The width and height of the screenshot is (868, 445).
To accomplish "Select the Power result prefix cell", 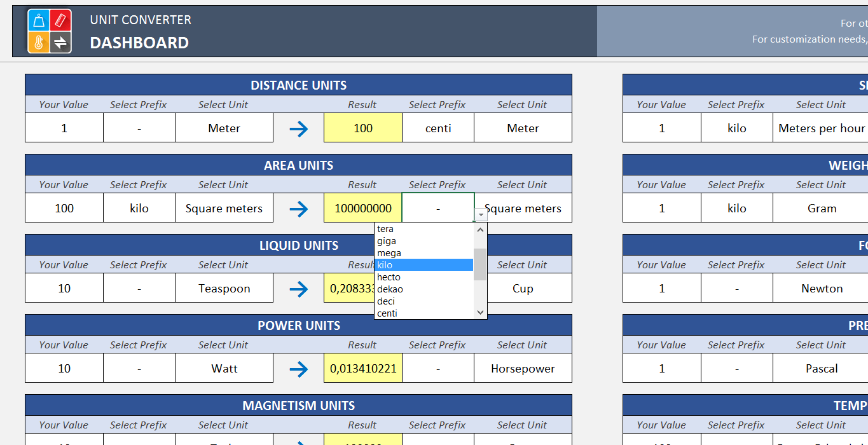I will 438,368.
